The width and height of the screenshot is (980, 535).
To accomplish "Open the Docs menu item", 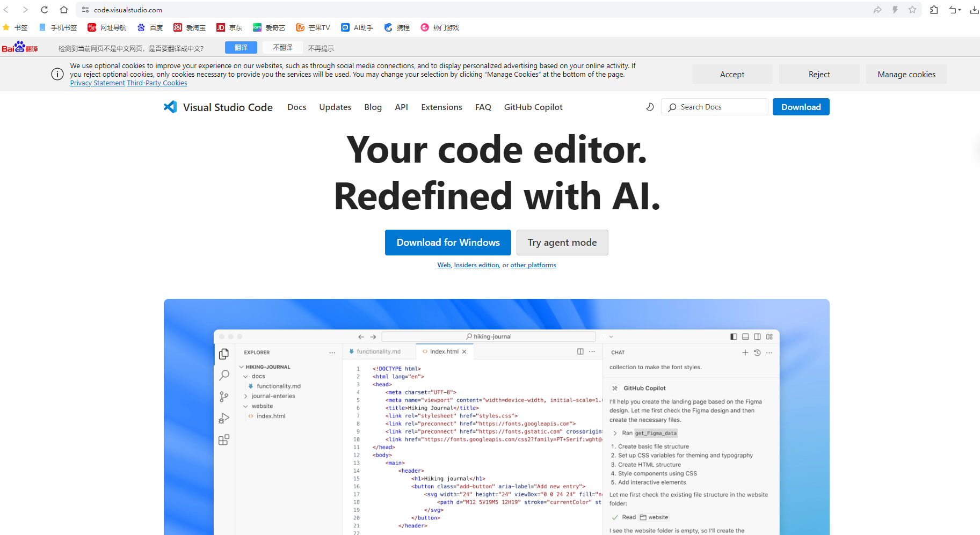I will point(297,107).
